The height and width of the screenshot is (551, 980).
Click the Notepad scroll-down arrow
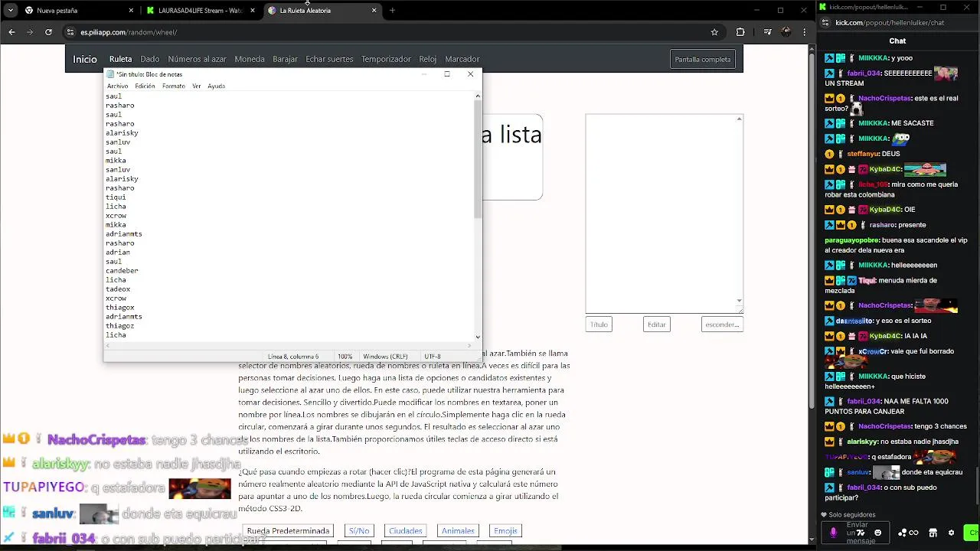pyautogui.click(x=478, y=337)
